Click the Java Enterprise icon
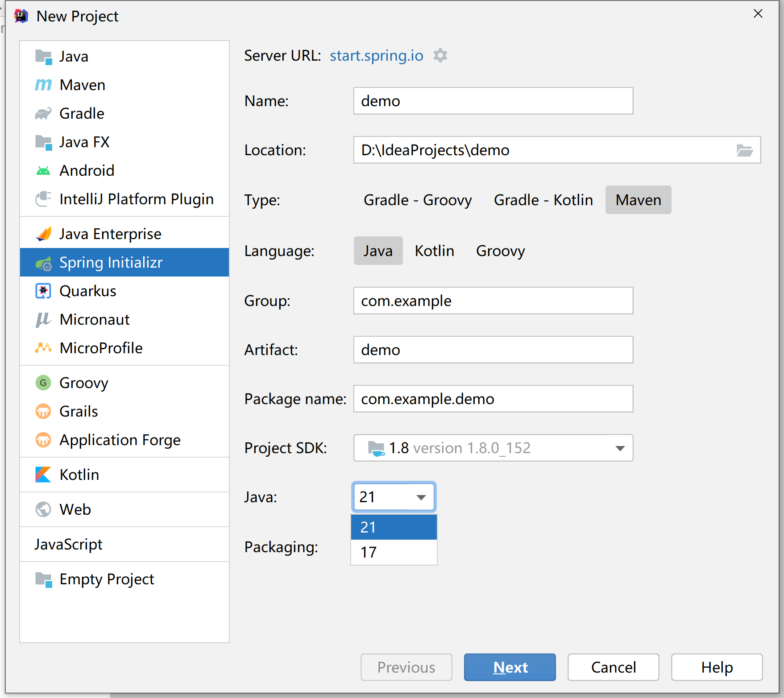The image size is (784, 698). pos(43,234)
